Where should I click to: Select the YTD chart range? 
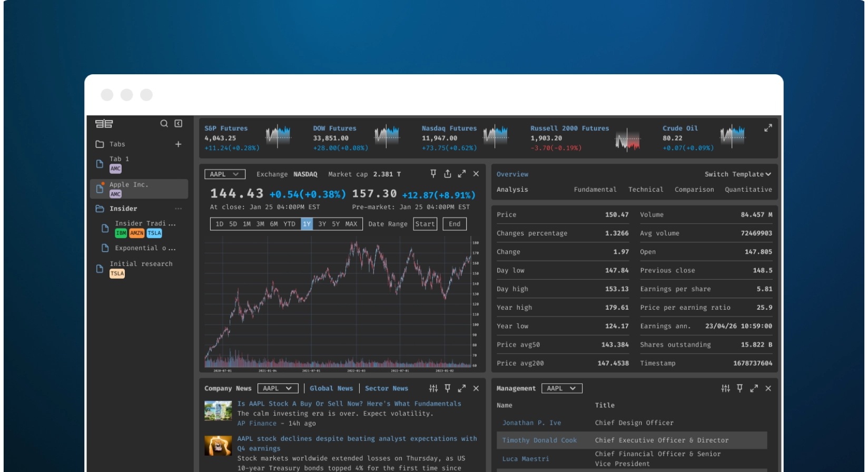click(x=290, y=224)
